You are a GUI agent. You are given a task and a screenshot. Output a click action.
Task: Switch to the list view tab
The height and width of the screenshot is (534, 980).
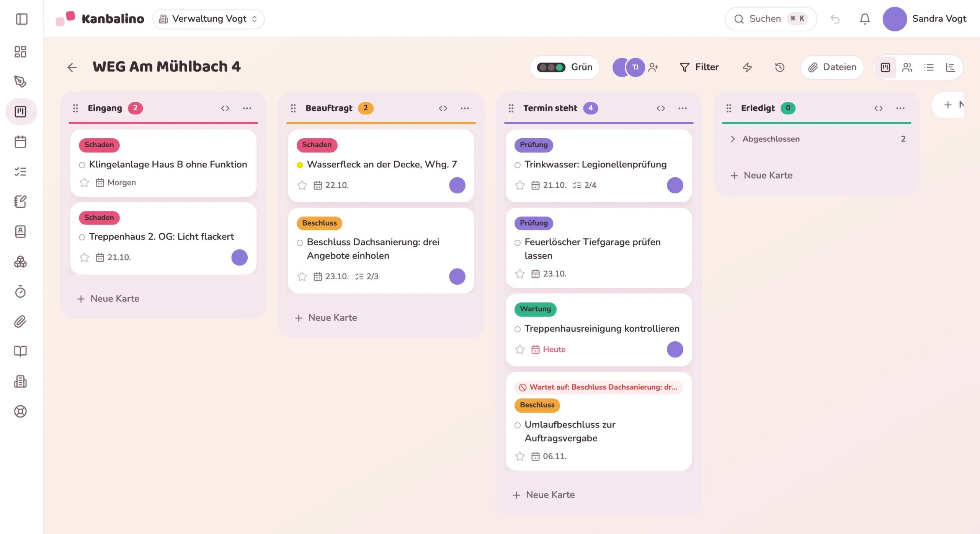tap(929, 67)
